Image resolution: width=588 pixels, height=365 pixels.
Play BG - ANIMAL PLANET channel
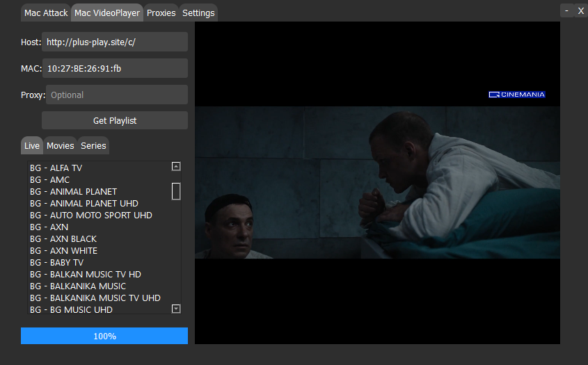[100, 191]
